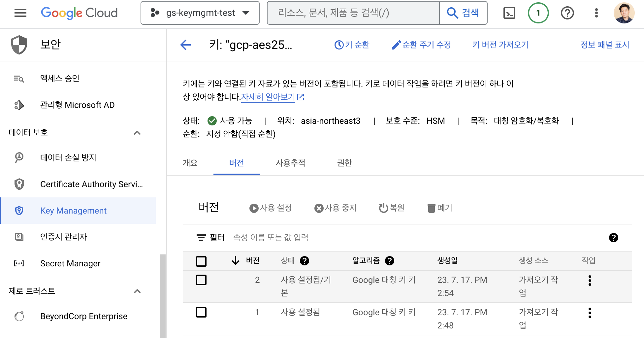Activate Cloud Shell terminal icon
Screen dimensions: 644x338
[509, 13]
